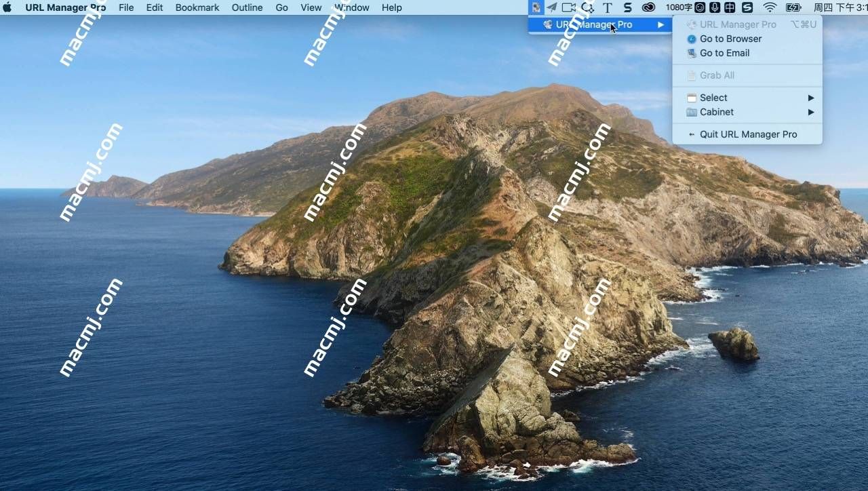Screen dimensions: 868x491
Task: Click the greyed-out Grab All entry
Action: 747,75
